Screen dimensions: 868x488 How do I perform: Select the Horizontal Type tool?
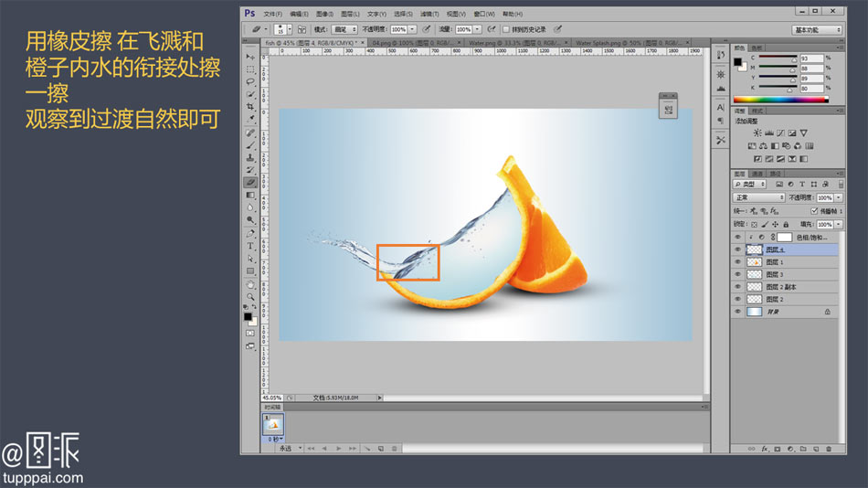click(250, 246)
